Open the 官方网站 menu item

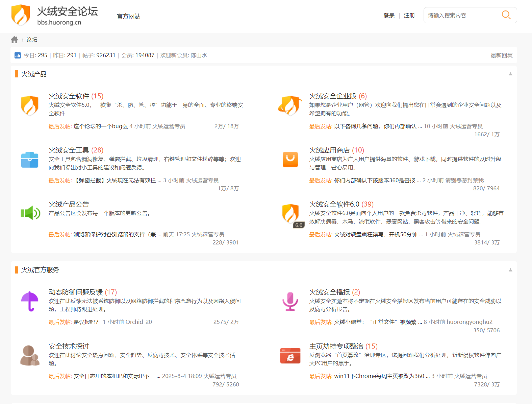[x=129, y=17]
